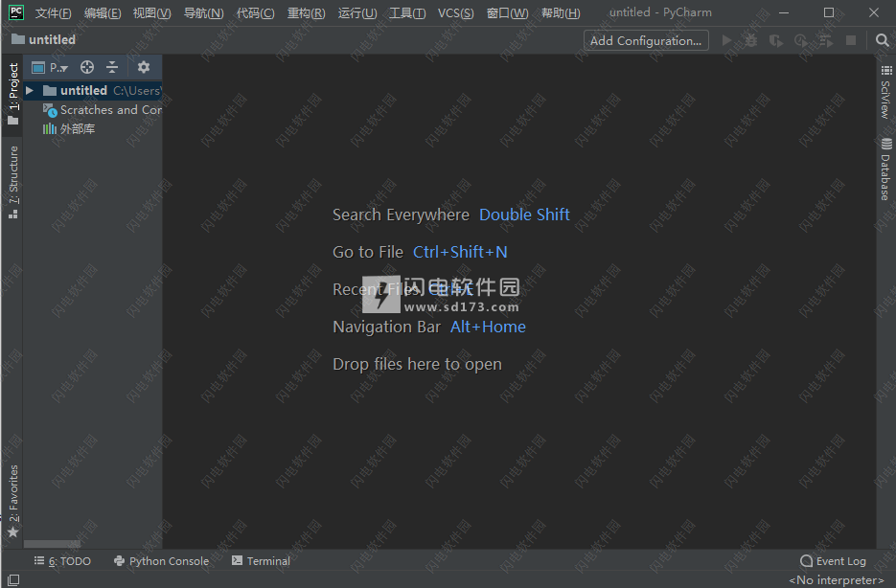Screen dimensions: 896x588
Task: Open the 视图(V) menu
Action: (152, 12)
